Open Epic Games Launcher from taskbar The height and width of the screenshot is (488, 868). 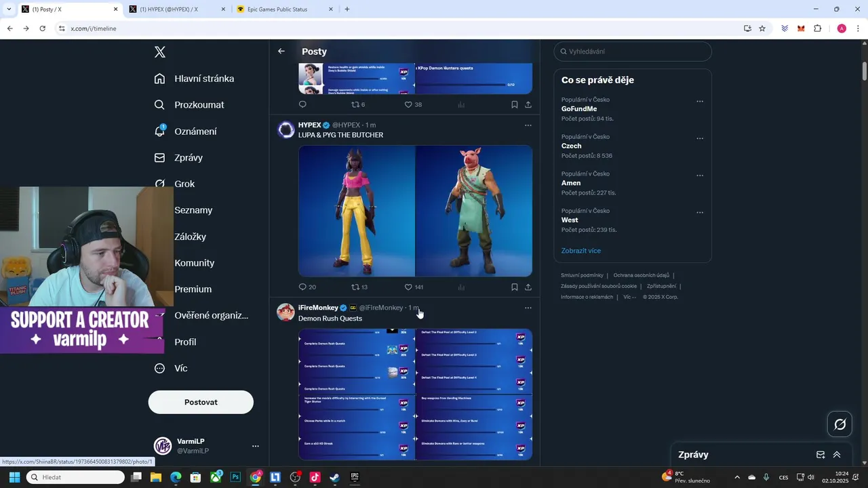coord(354,477)
